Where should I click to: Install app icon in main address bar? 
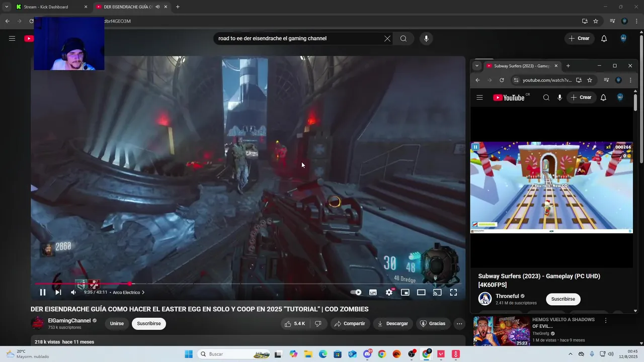(585, 21)
